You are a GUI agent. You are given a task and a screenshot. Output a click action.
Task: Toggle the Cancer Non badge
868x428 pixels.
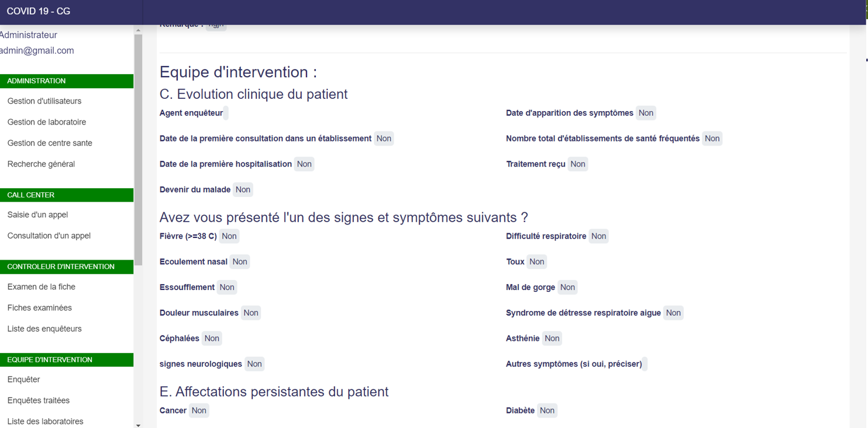click(198, 410)
